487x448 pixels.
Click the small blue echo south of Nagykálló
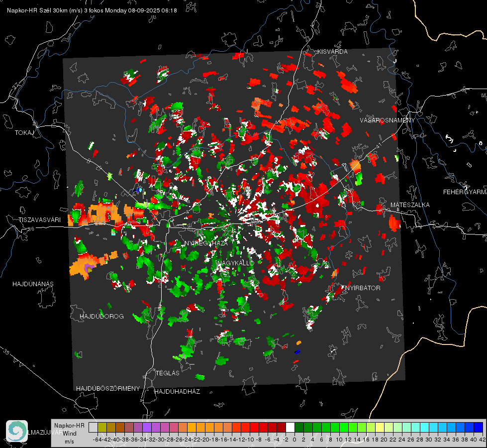pos(297,352)
